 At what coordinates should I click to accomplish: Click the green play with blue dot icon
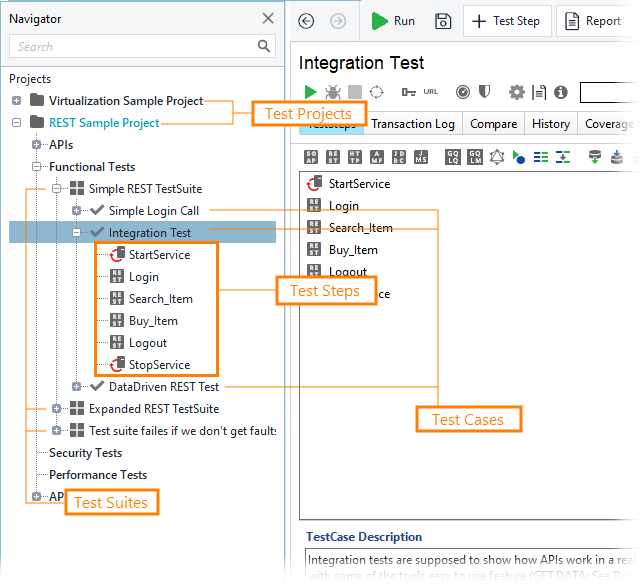click(518, 157)
